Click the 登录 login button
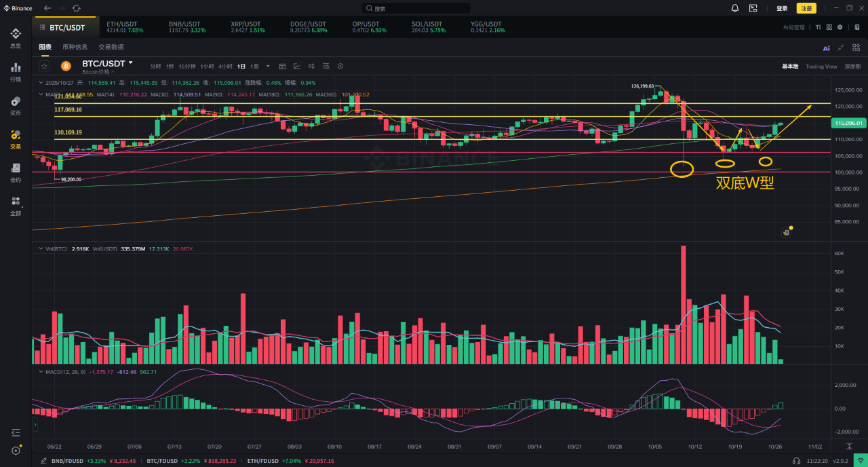This screenshot has width=868, height=467. (x=782, y=8)
